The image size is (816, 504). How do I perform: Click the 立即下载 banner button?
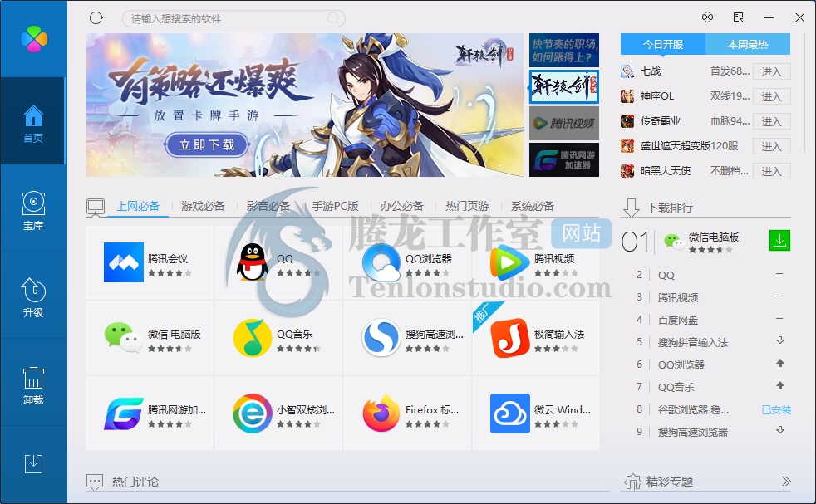pos(207,144)
